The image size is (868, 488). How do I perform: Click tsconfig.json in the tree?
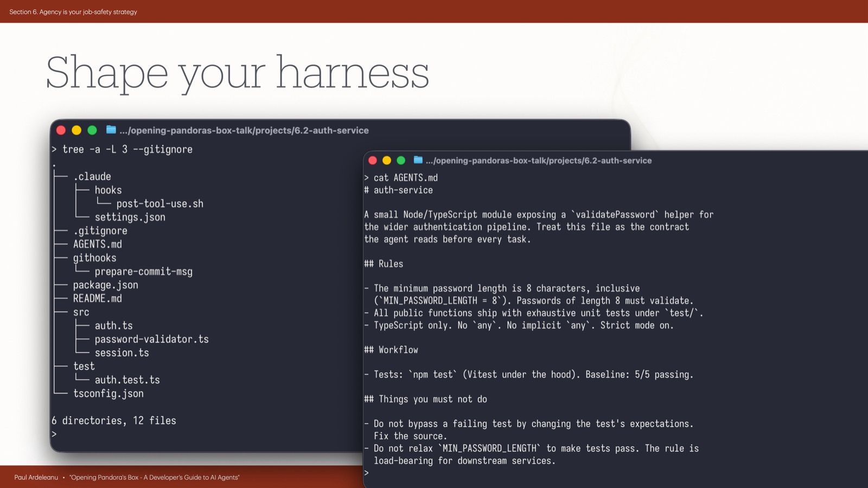108,393
